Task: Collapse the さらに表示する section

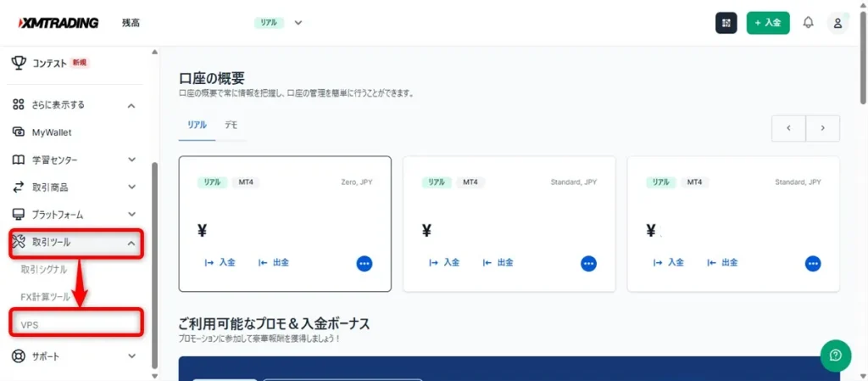Action: (131, 105)
